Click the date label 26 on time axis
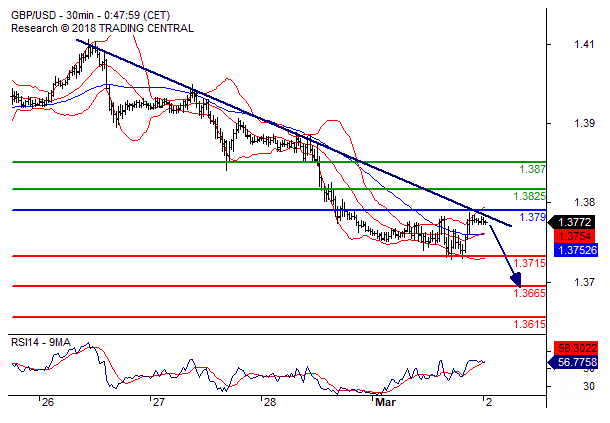The width and height of the screenshot is (610, 423). coord(47,402)
